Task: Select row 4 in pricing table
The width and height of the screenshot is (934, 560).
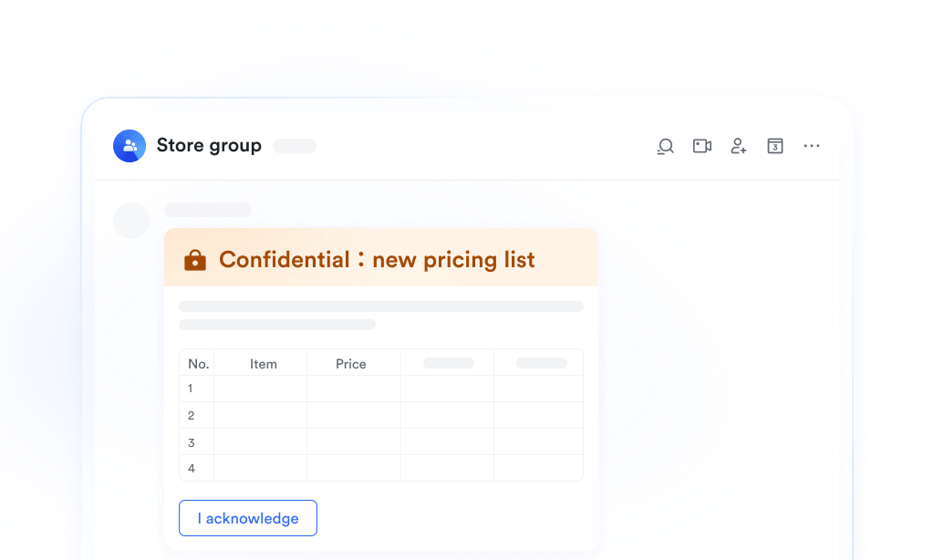Action: coord(381,468)
